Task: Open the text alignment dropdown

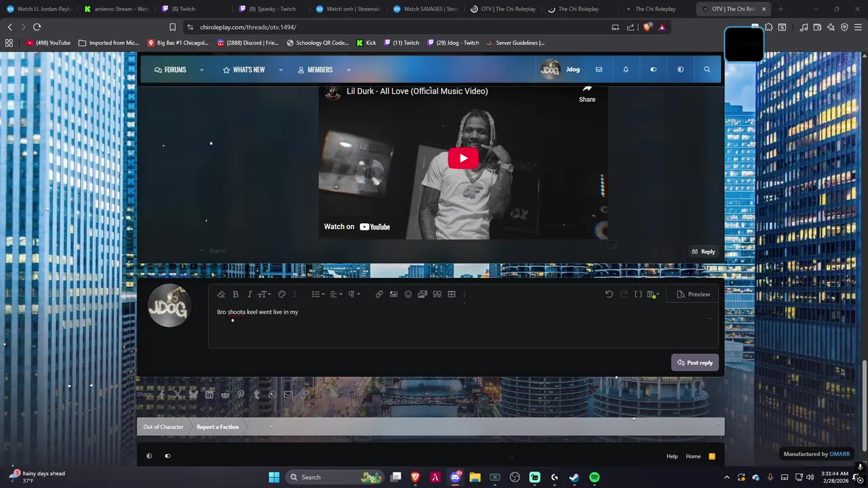Action: tap(336, 294)
